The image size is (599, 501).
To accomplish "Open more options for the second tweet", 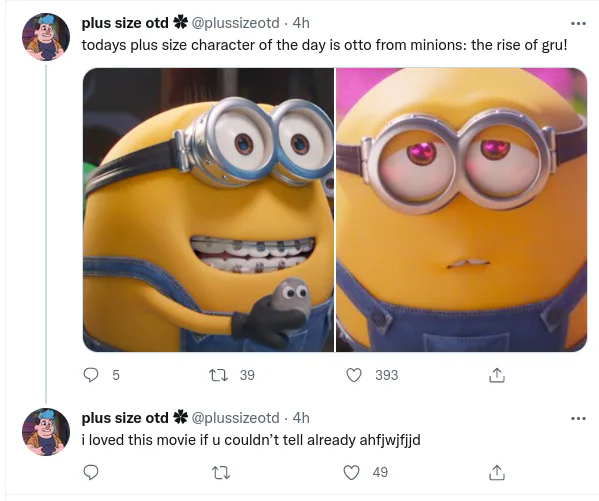I will [x=578, y=418].
